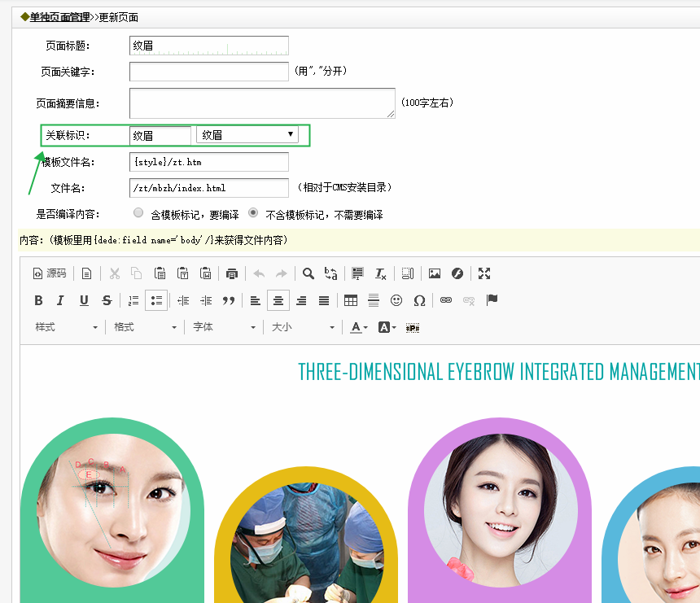Select the yellow surgeons image in editor
The image size is (700, 603).
click(x=306, y=535)
